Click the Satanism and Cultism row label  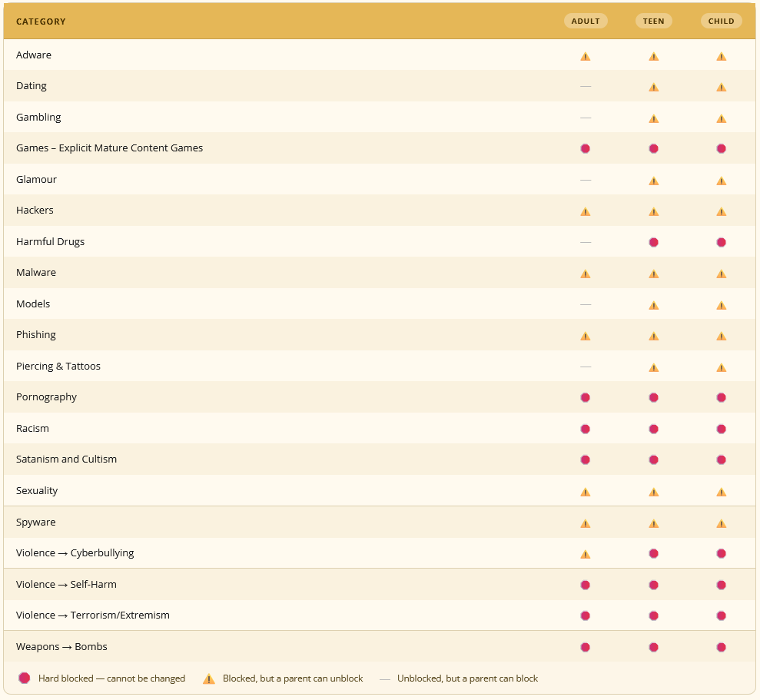(66, 459)
